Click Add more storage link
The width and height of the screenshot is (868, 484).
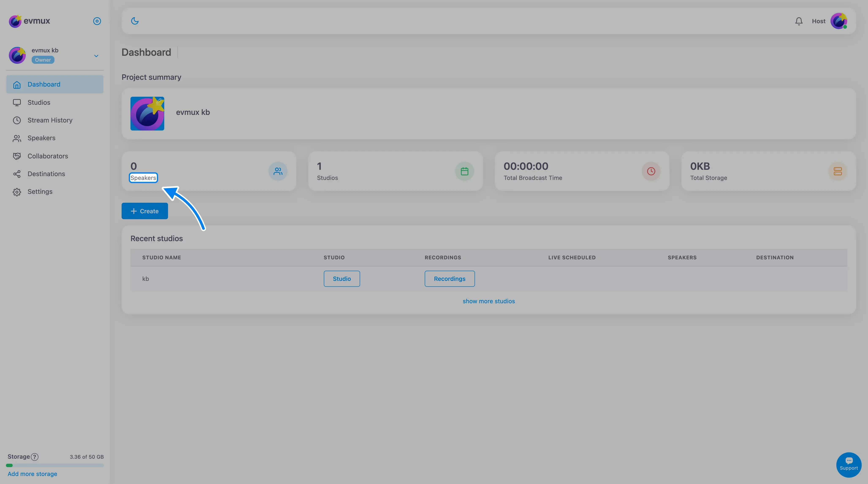32,474
